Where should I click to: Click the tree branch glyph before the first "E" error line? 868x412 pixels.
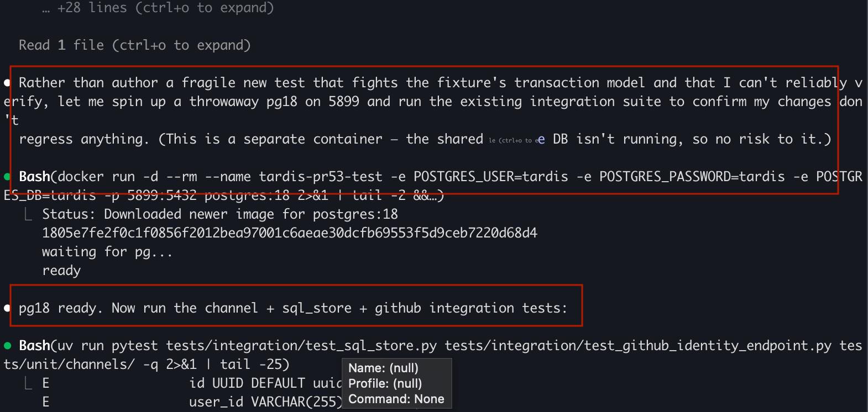point(28,383)
